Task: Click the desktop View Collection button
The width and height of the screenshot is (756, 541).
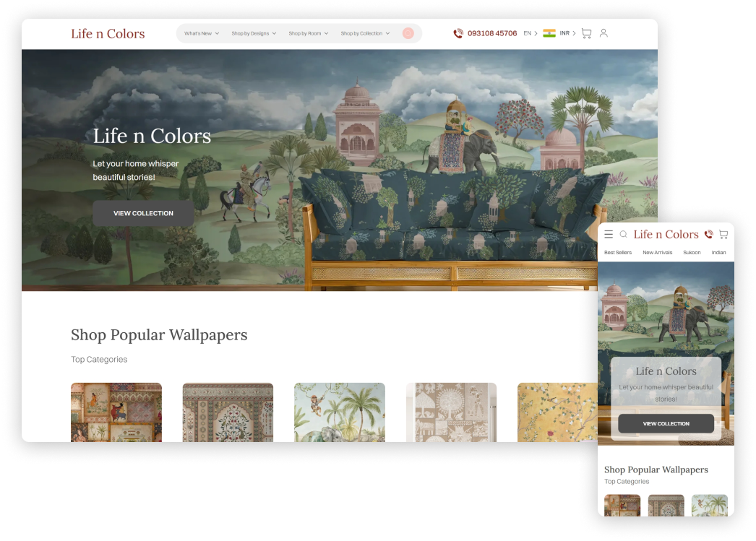Action: [143, 213]
